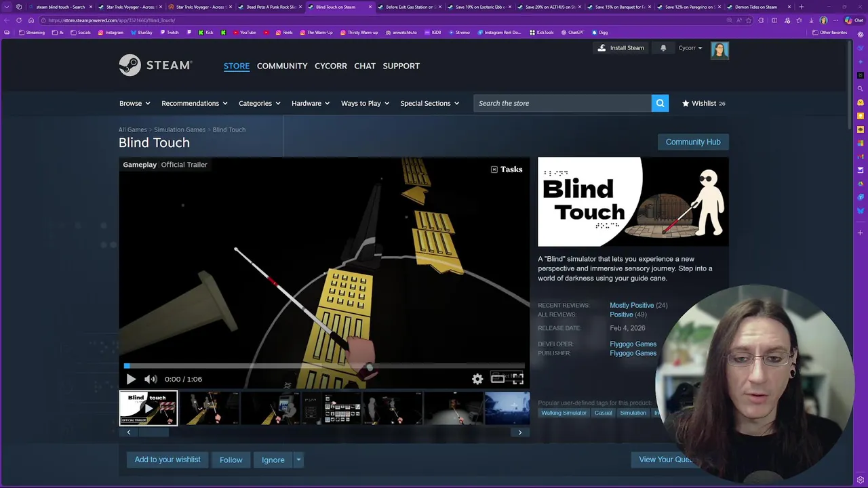Click the Ignore button
The width and height of the screenshot is (868, 488).
(x=273, y=460)
